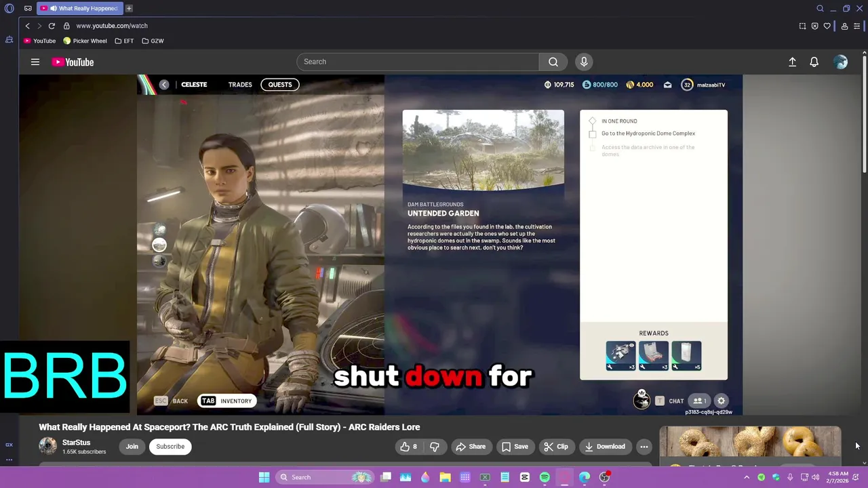Viewport: 868px width, 488px height.
Task: Expand the GZW bookmarks folder
Action: coord(153,41)
